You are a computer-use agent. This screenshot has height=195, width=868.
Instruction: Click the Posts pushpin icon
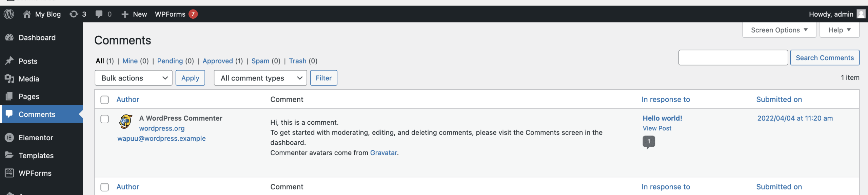[x=9, y=61]
